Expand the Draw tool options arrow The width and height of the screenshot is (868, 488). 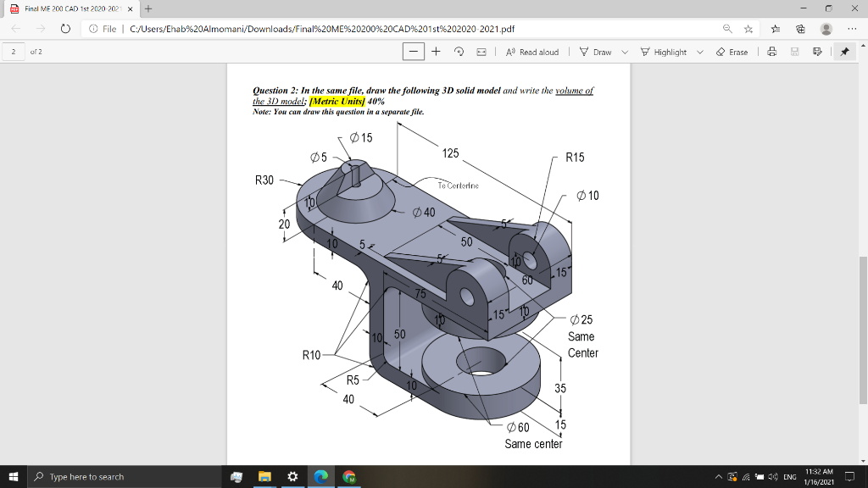[x=626, y=52]
